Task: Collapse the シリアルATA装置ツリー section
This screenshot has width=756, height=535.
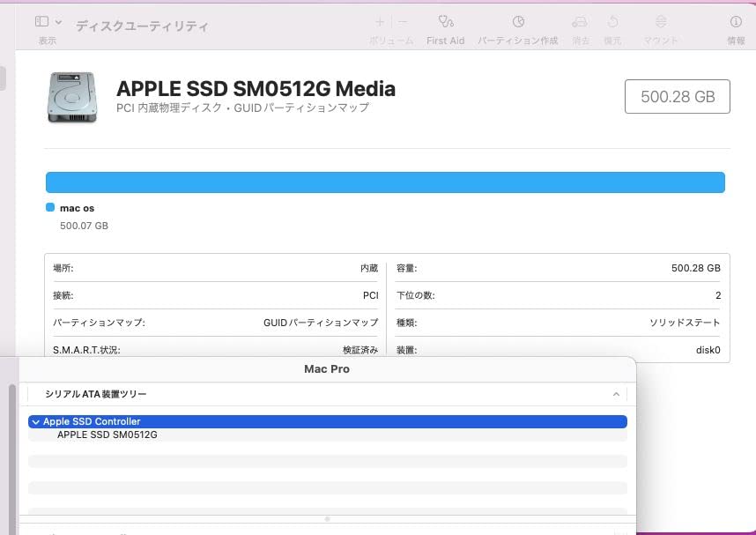Action: point(616,394)
